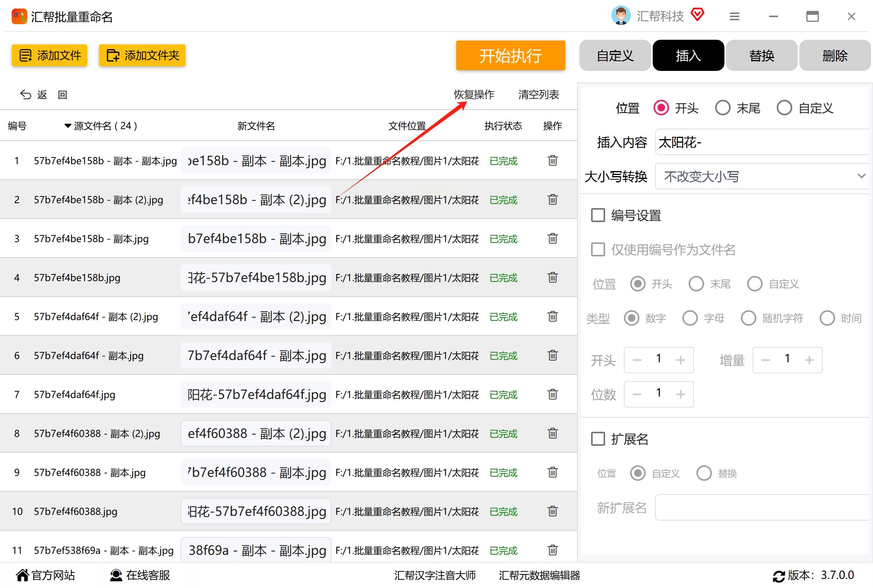Open the hamburger menu icon
The width and height of the screenshot is (873, 588).
[734, 16]
